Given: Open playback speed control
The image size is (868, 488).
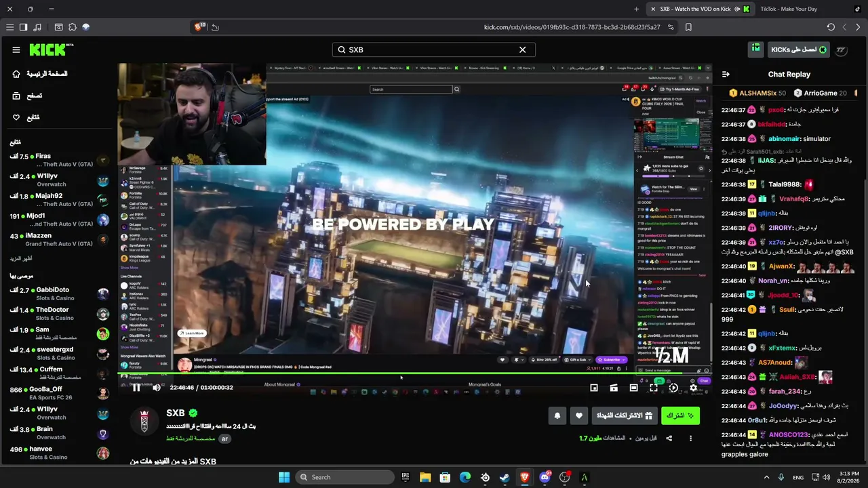Looking at the screenshot, I should click(673, 388).
